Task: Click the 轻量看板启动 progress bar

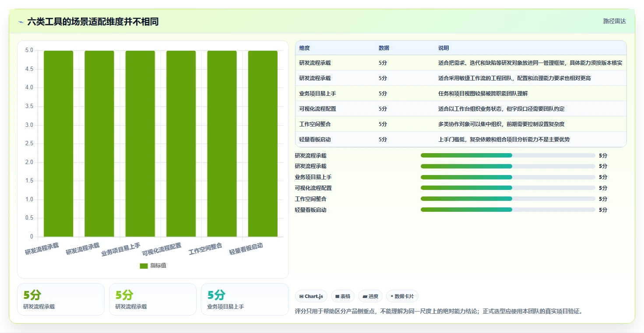Action: 508,210
